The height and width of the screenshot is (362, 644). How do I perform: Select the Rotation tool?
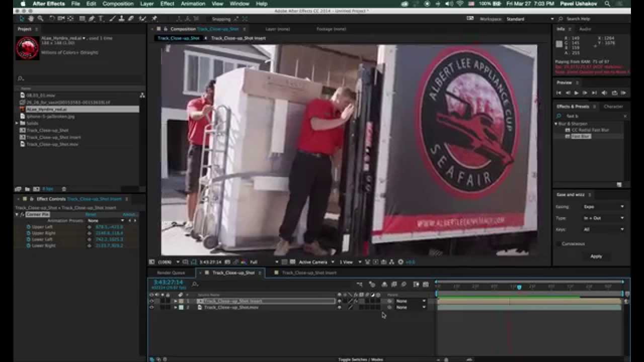click(x=51, y=19)
